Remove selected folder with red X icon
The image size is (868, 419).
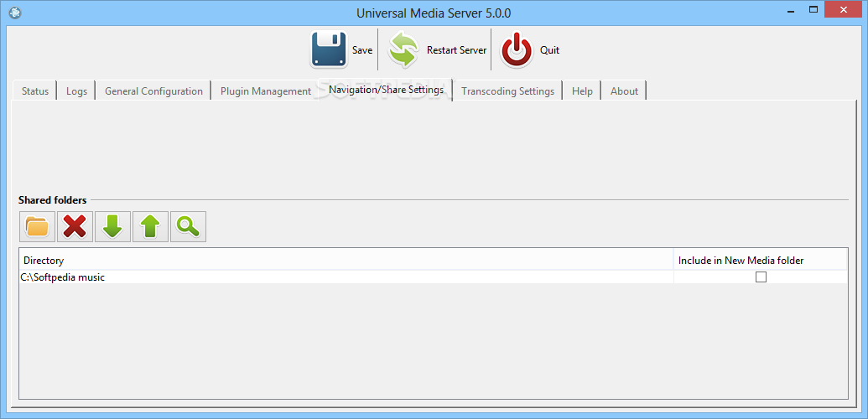75,226
